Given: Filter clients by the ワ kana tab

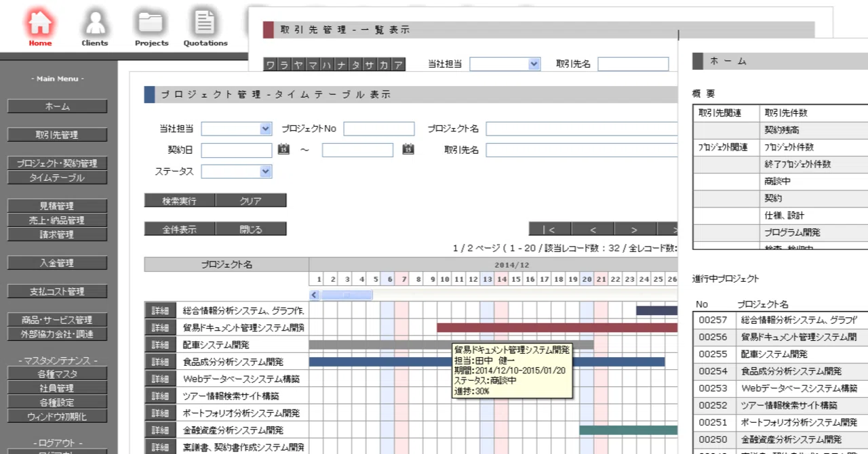Looking at the screenshot, I should coord(270,65).
